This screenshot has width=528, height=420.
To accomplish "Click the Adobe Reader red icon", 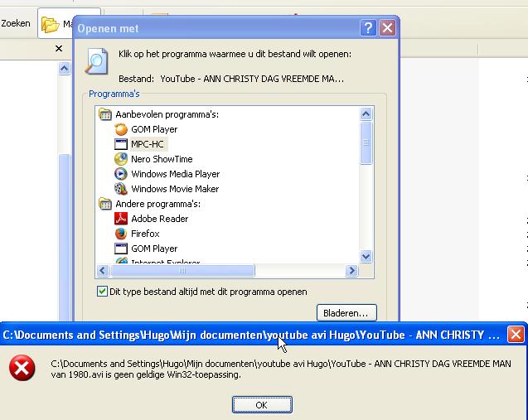I will (x=121, y=219).
